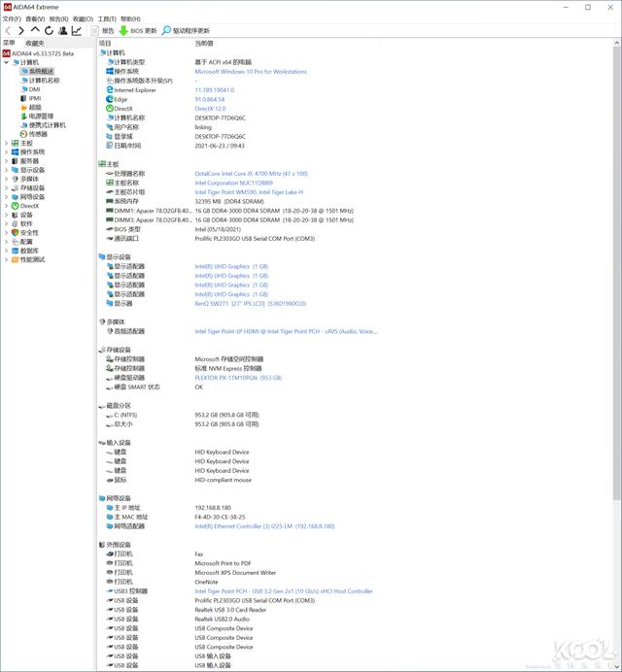
Task: Open the 收藏(O) menu
Action: click(x=83, y=18)
